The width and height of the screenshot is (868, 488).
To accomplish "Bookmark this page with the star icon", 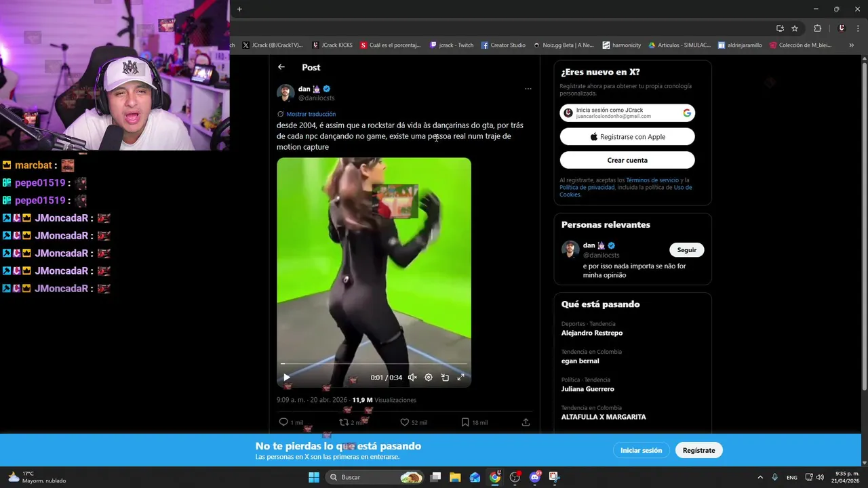I will coord(795,28).
